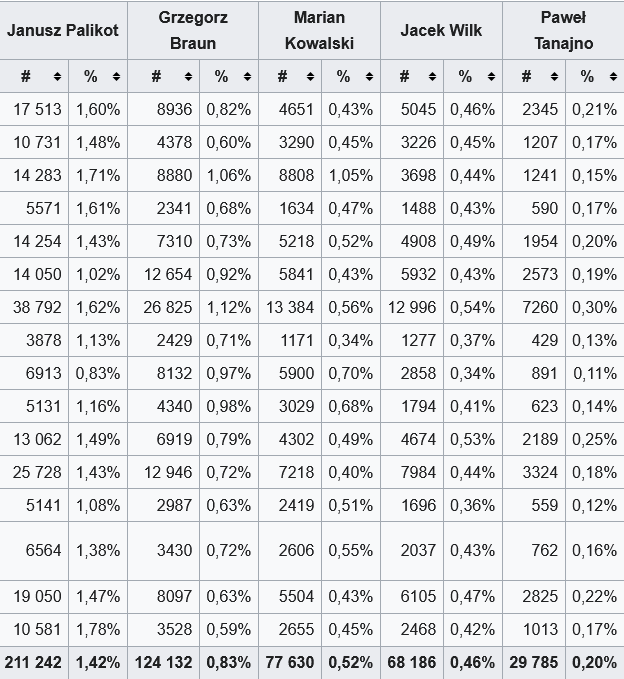Select the Marian Kowalski header cell
624x679 pixels.
point(319,30)
